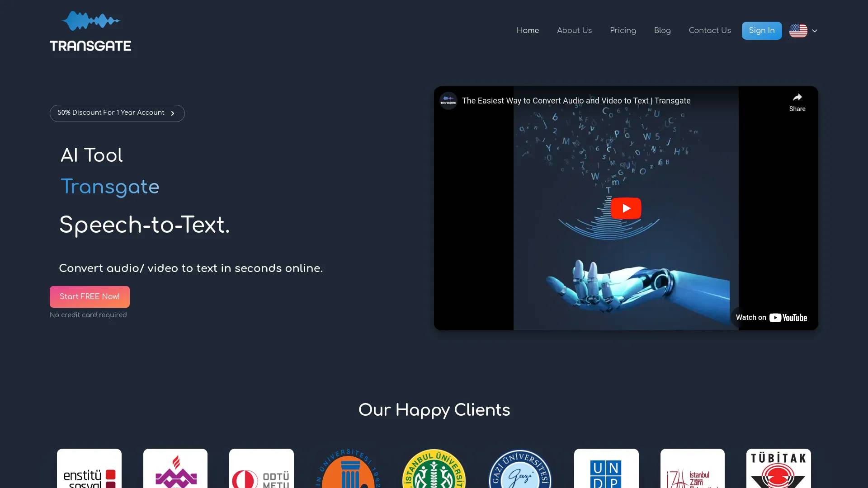Open the video title link
Screen dimensions: 868x488
(x=576, y=101)
